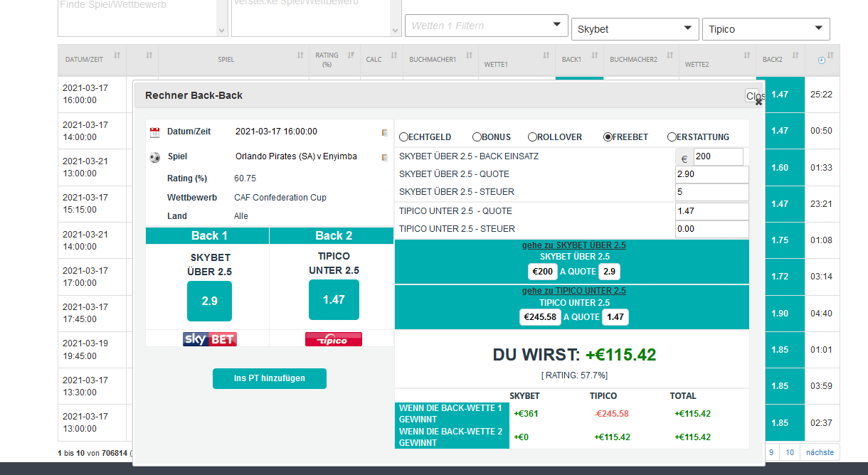Go to the nächste page
The image size is (868, 475).
[x=820, y=452]
